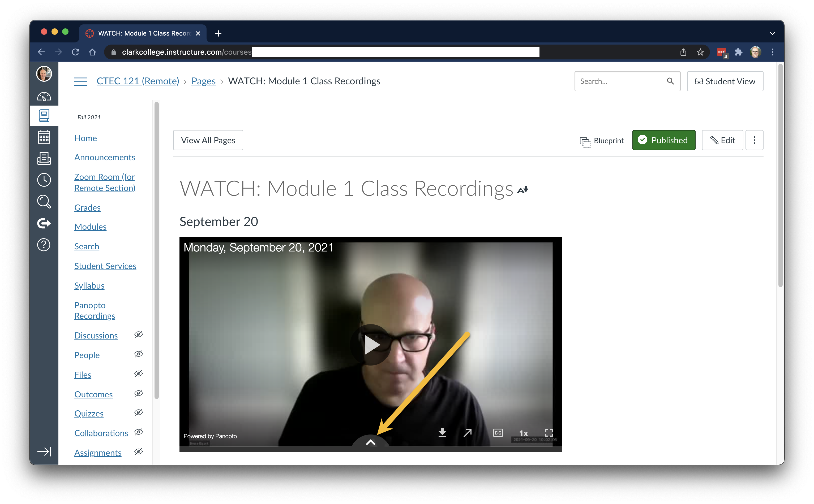Toggle closed captions on the video
814x504 pixels.
(498, 433)
